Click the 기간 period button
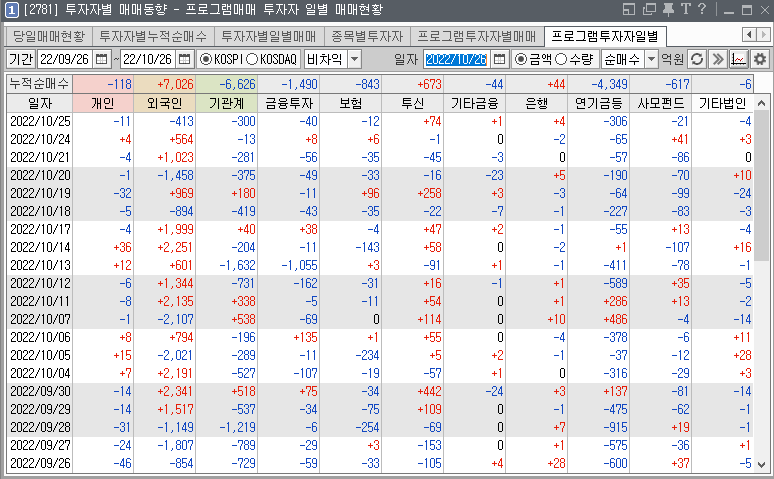Image resolution: width=774 pixels, height=479 pixels. coord(21,59)
